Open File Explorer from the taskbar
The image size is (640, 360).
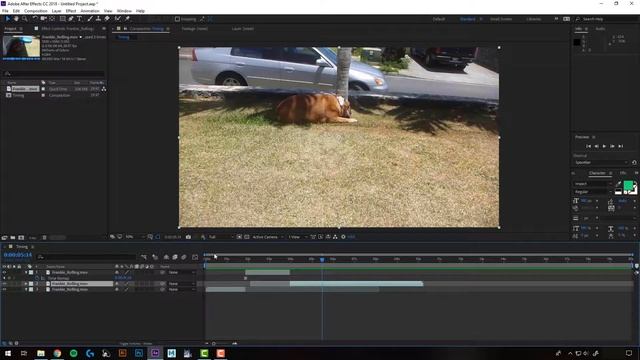coord(41,353)
